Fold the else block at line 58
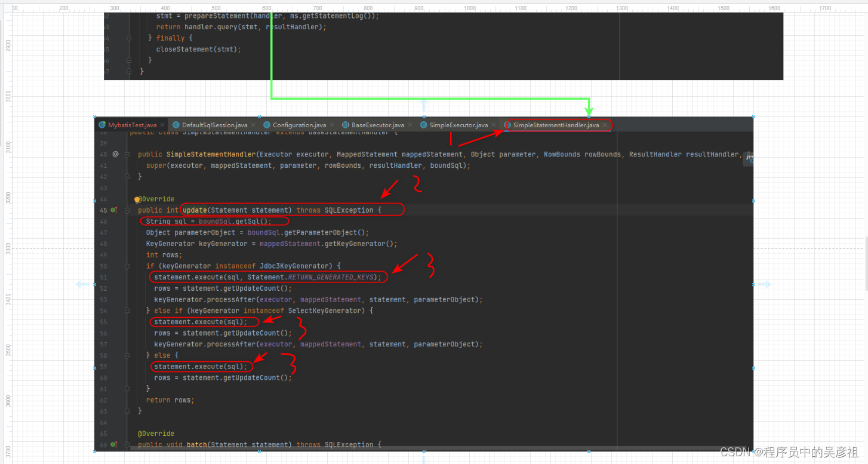868x464 pixels. click(x=127, y=355)
